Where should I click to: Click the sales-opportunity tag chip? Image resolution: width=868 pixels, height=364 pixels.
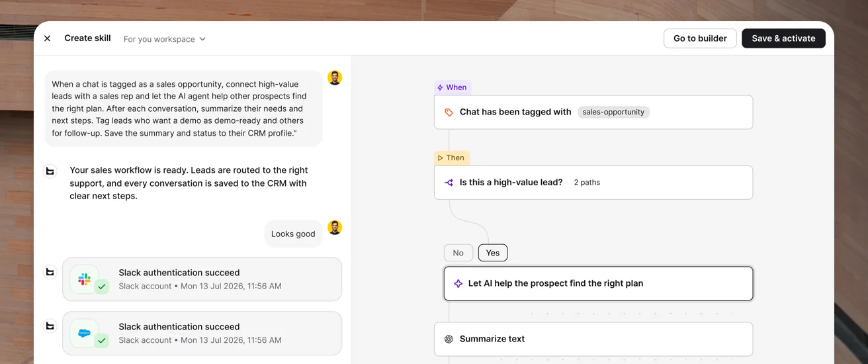(613, 112)
